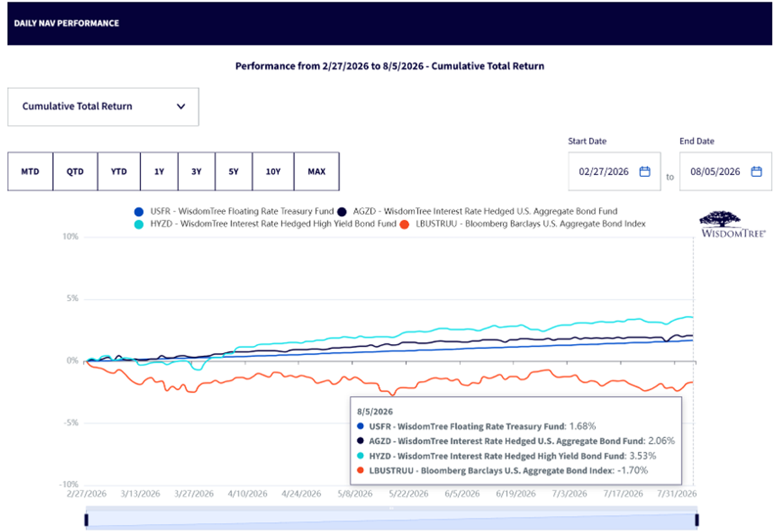This screenshot has width=778, height=532.
Task: Click the 10% y-axis label
Action: pos(71,237)
